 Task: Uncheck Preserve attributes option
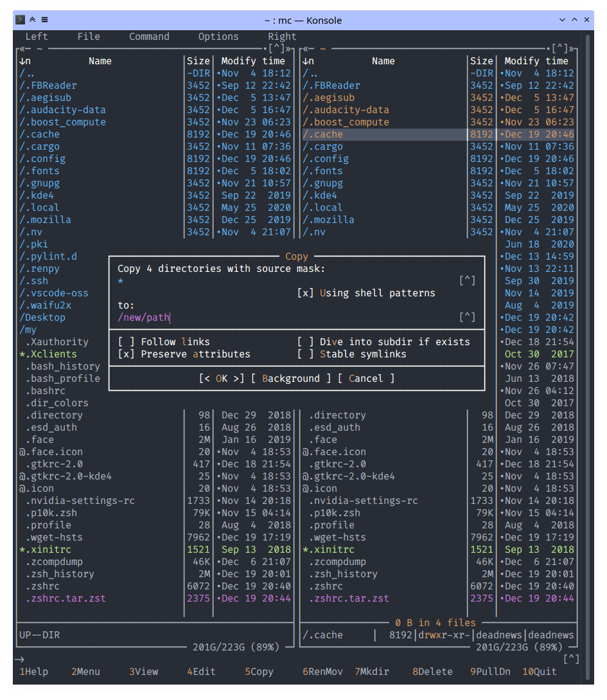127,354
